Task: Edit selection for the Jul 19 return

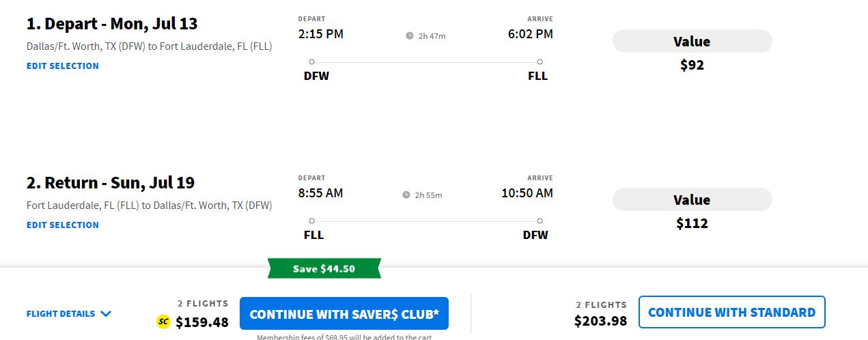Action: pyautogui.click(x=63, y=225)
